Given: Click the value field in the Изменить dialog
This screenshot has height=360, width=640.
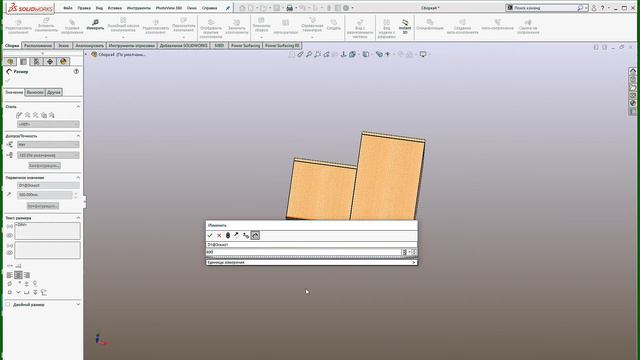Looking at the screenshot, I should [x=304, y=252].
